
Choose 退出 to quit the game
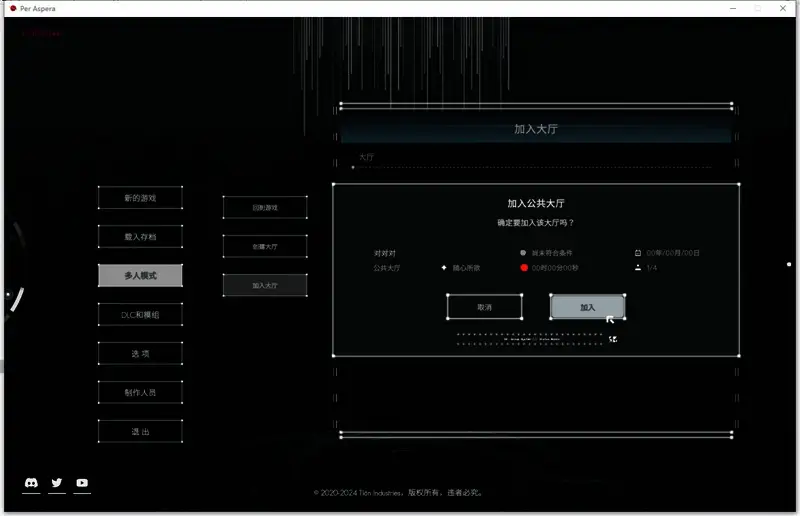tap(140, 432)
